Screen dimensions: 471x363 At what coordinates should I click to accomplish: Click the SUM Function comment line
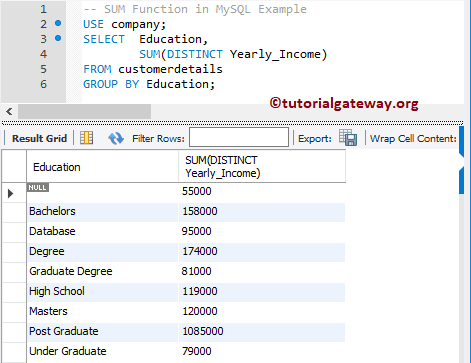pyautogui.click(x=195, y=9)
